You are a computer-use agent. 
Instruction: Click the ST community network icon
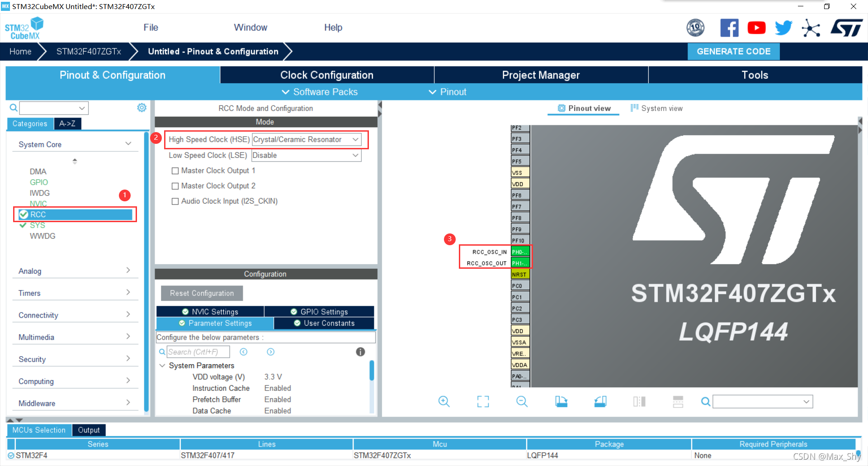811,28
